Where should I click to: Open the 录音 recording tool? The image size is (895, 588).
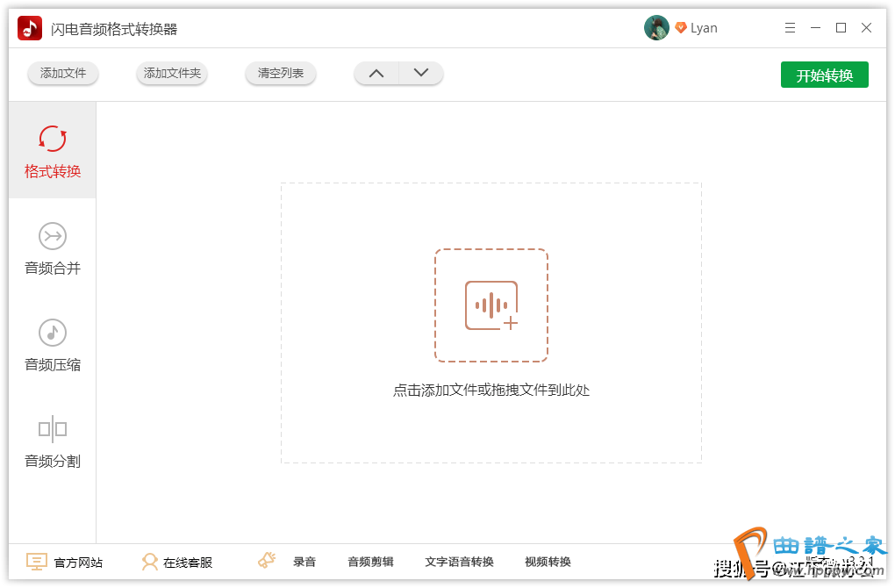(288, 562)
